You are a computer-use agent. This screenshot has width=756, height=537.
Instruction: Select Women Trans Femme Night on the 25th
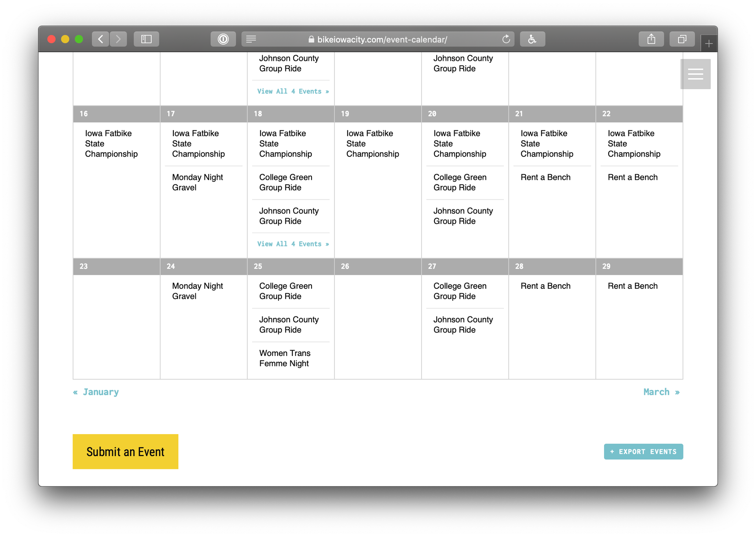[284, 358]
